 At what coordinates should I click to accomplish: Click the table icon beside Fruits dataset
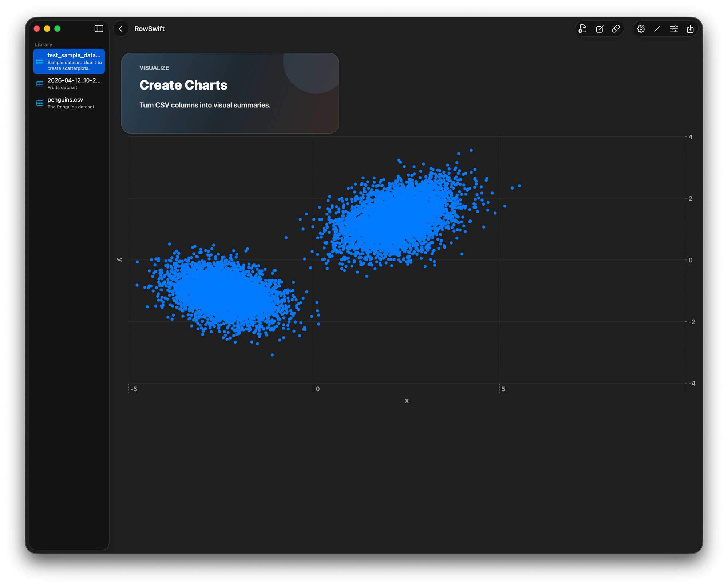coord(40,84)
